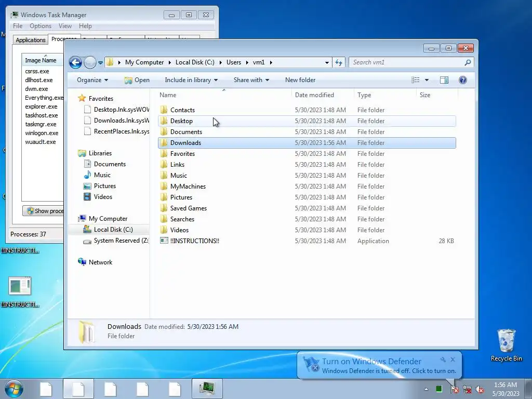Click Favorites star in navigation pane
This screenshot has width=532, height=399.
click(x=82, y=98)
